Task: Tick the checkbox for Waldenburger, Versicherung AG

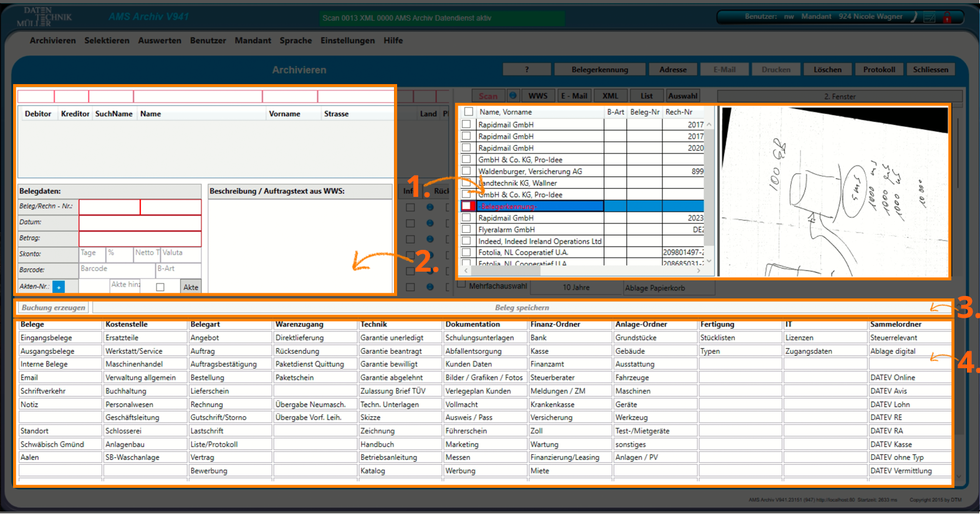Action: point(466,171)
